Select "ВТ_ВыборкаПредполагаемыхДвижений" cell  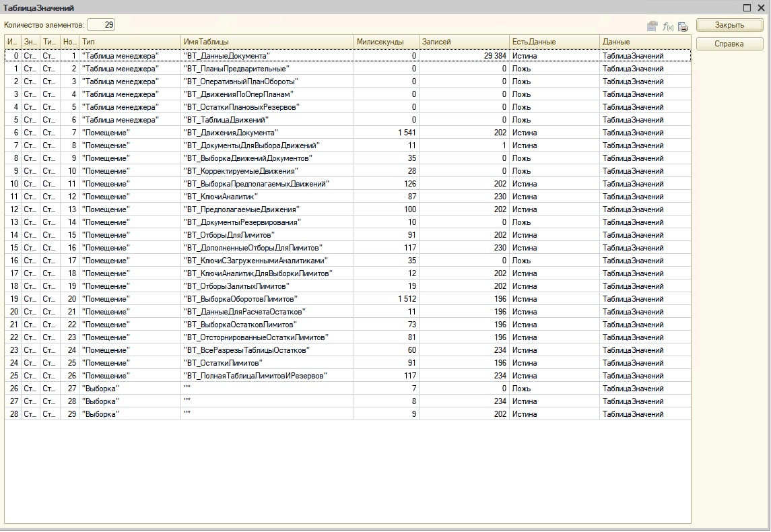[267, 184]
